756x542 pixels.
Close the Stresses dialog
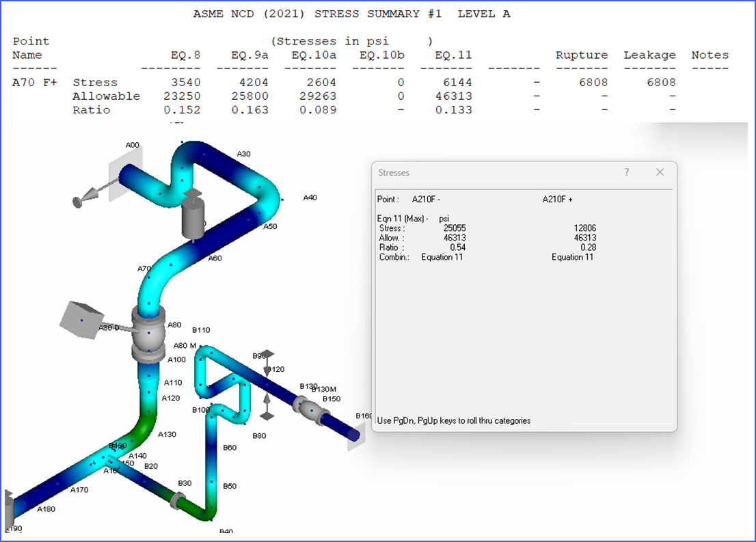tap(660, 172)
